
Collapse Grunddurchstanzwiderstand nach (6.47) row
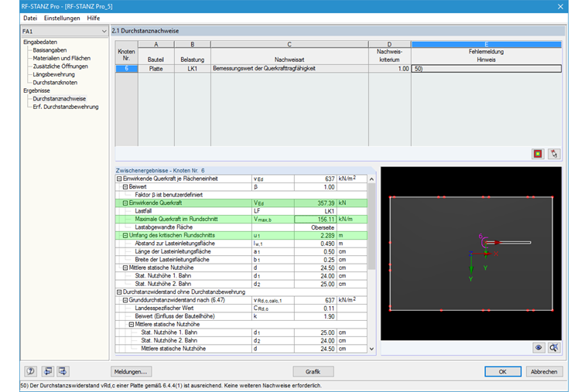coord(125,300)
